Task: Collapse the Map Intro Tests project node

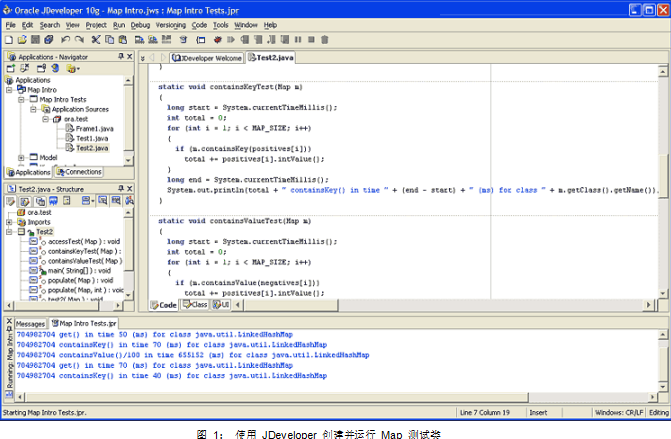Action: (x=21, y=100)
